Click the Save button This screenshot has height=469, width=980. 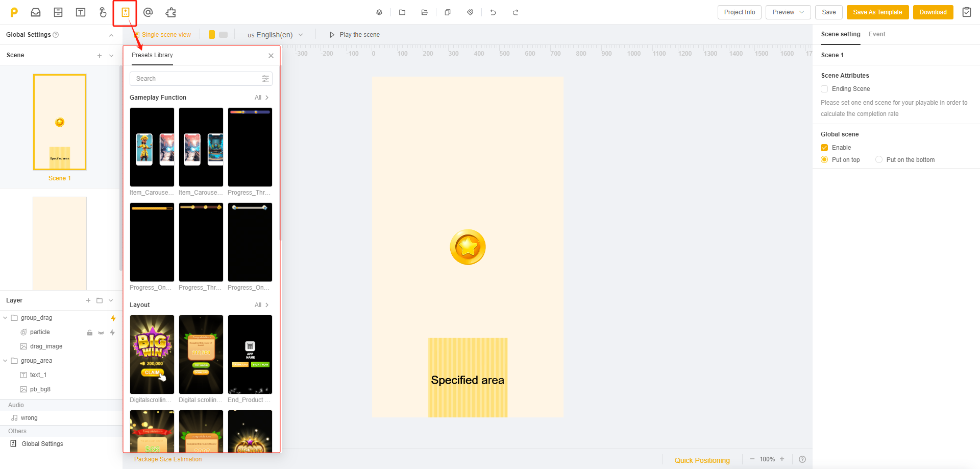(829, 12)
